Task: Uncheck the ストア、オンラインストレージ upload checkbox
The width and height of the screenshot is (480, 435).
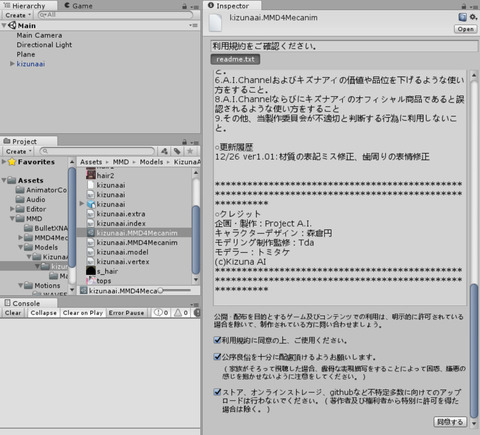Action: 217,392
